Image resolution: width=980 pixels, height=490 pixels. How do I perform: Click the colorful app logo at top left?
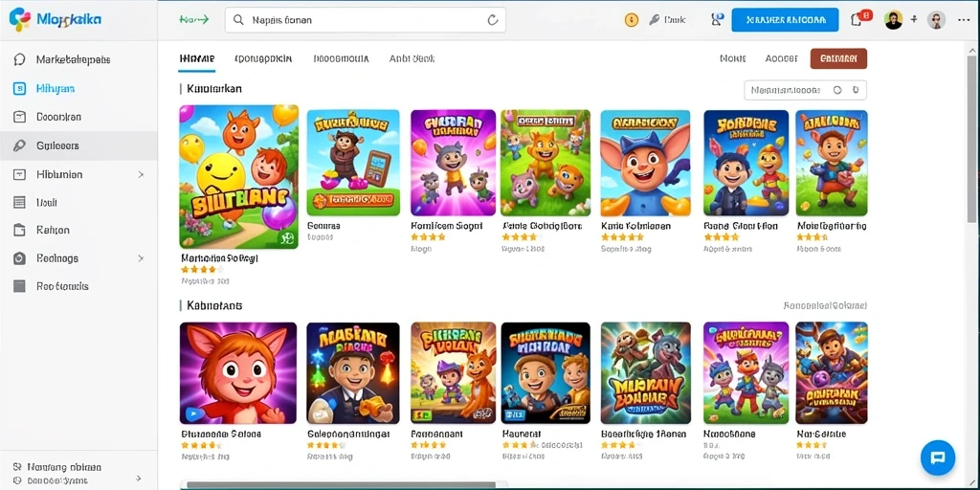(x=20, y=20)
